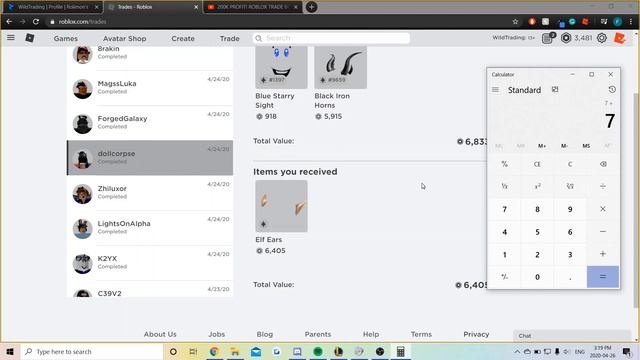Click the Calculator multiply key
640x360 pixels.
[x=603, y=209]
